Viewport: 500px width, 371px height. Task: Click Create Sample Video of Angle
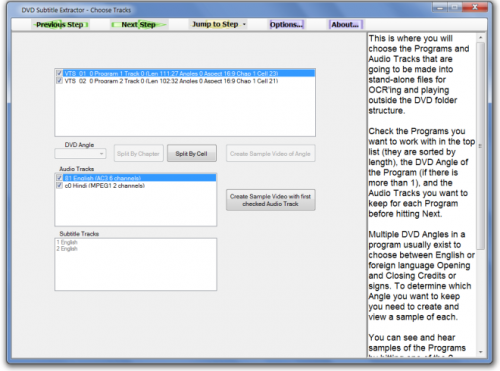pos(270,153)
